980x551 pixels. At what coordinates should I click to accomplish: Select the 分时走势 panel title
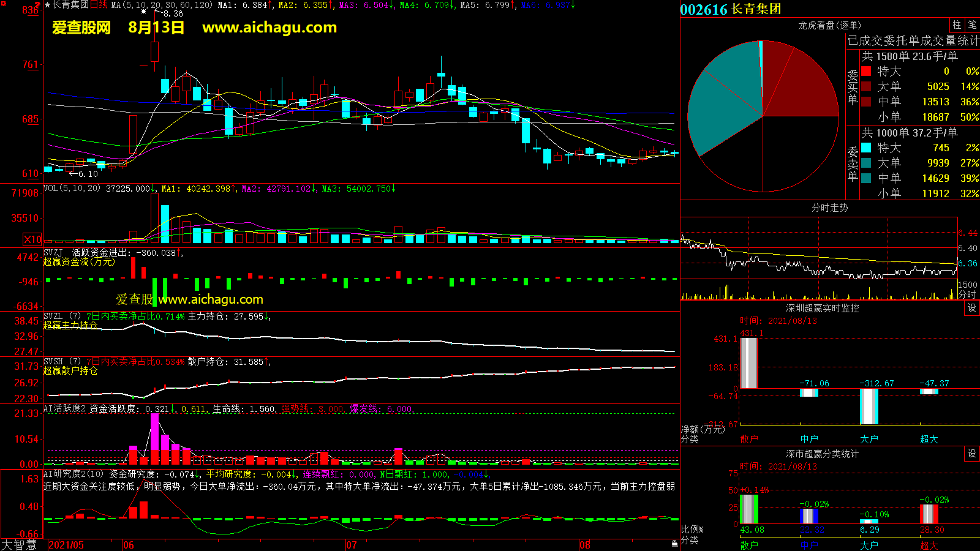pos(829,208)
